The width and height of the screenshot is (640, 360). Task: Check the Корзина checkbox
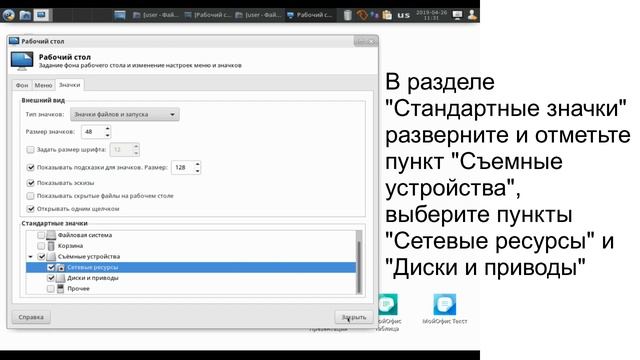(x=41, y=246)
